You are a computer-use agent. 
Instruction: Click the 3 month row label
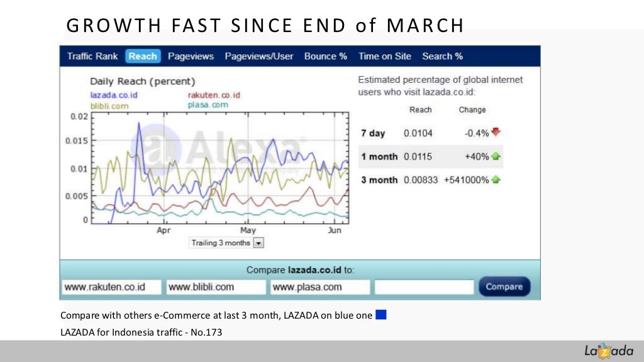click(379, 180)
